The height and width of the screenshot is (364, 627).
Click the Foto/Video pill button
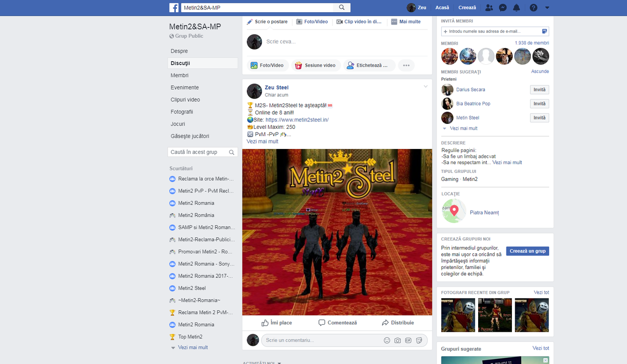tap(267, 65)
